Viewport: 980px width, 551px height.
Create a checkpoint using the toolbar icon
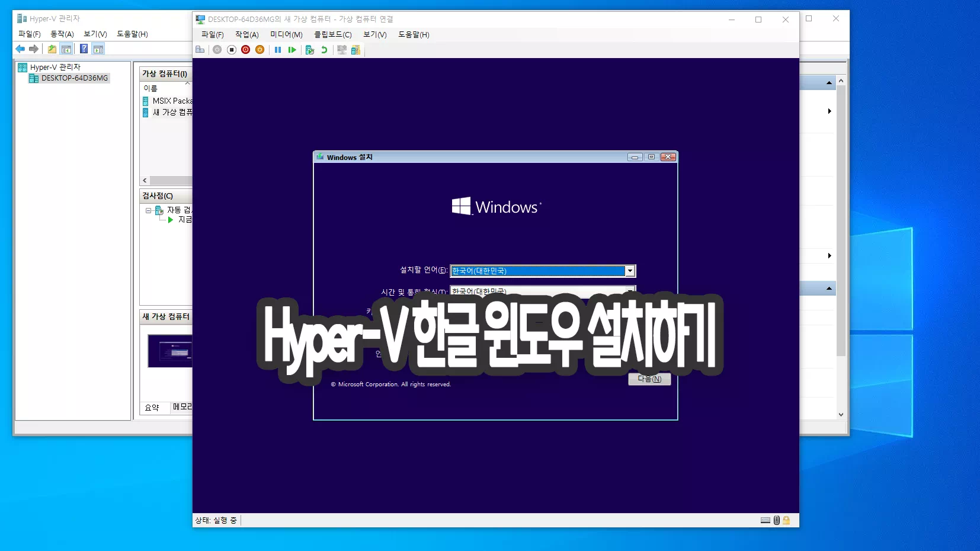coord(309,50)
